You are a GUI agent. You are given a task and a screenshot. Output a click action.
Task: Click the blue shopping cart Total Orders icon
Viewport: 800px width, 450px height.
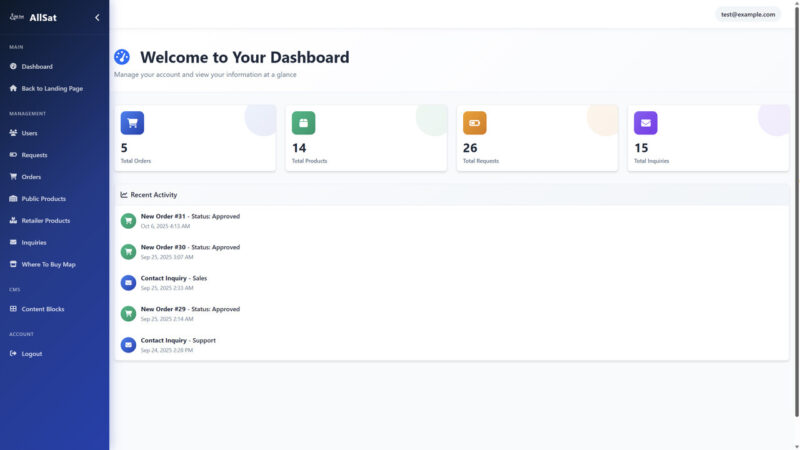click(132, 123)
